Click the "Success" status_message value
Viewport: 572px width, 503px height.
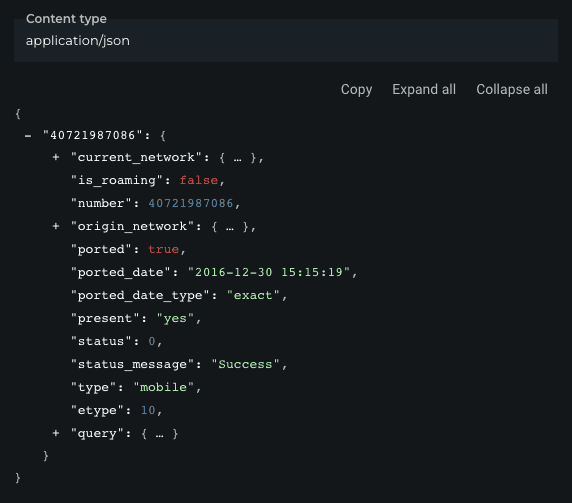tap(246, 364)
